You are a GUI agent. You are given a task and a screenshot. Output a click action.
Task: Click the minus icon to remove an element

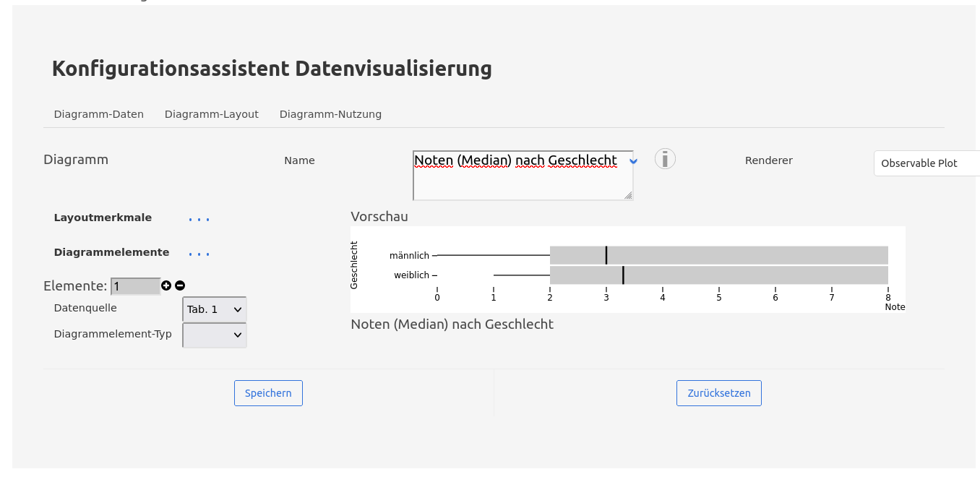click(180, 286)
